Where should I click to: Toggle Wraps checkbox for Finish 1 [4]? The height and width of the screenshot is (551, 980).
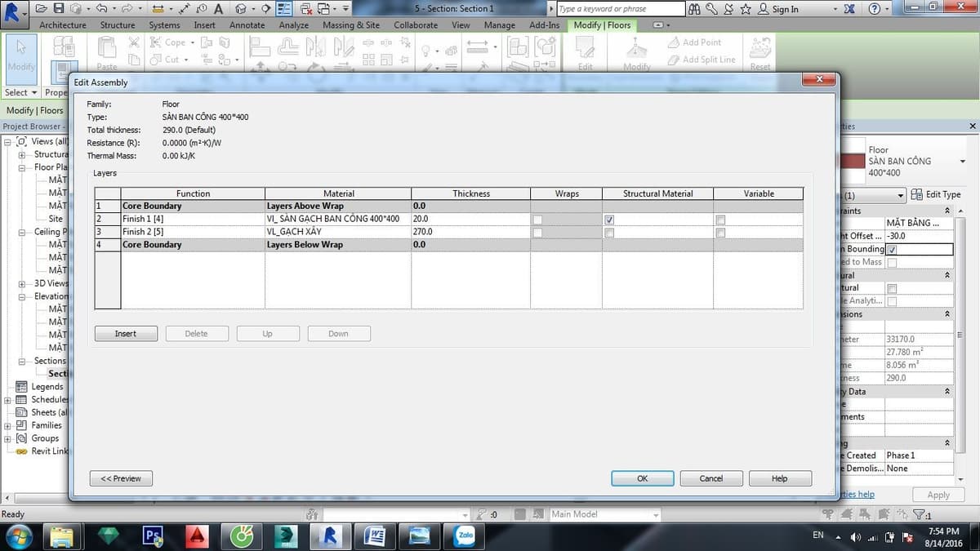pos(537,220)
